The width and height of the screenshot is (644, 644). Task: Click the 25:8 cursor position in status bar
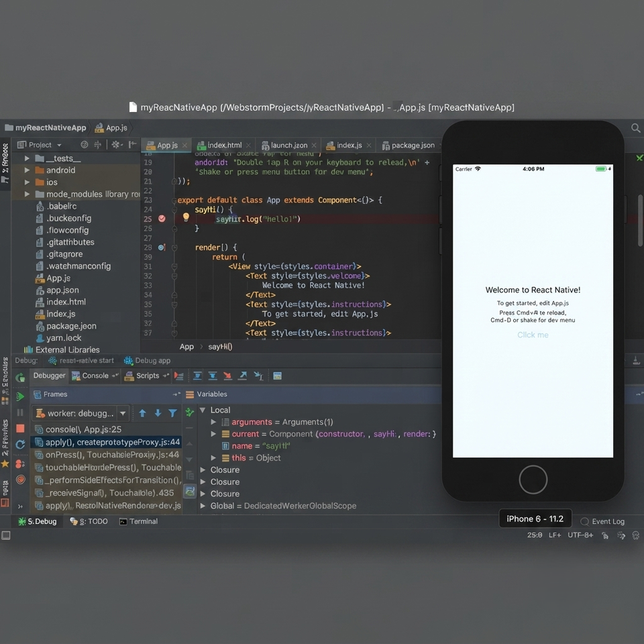click(535, 535)
